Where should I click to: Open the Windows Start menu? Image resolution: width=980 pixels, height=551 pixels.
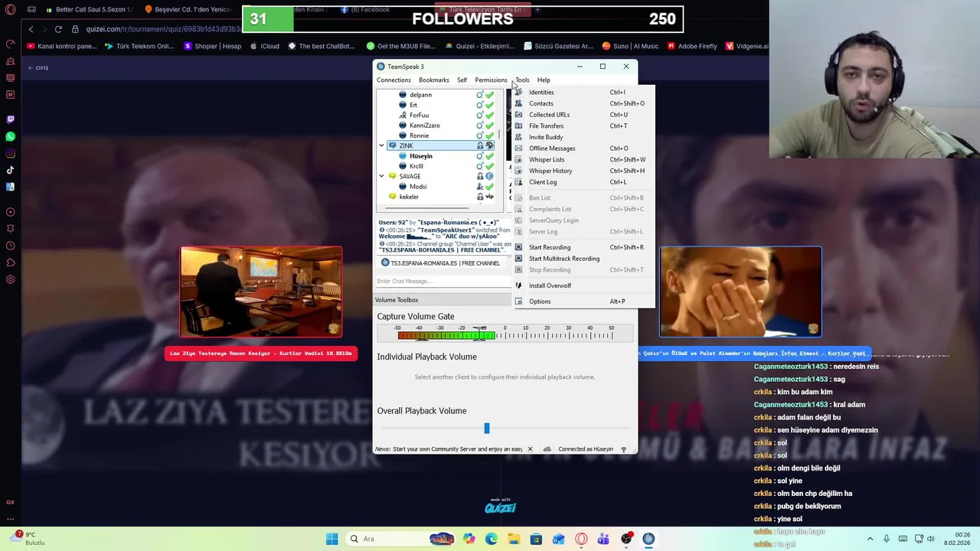tap(332, 539)
